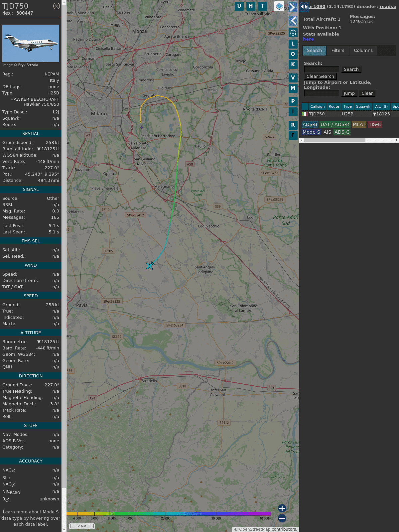Collapse sidebar with left chevron arrow
399x532 pixels.
(x=293, y=21)
